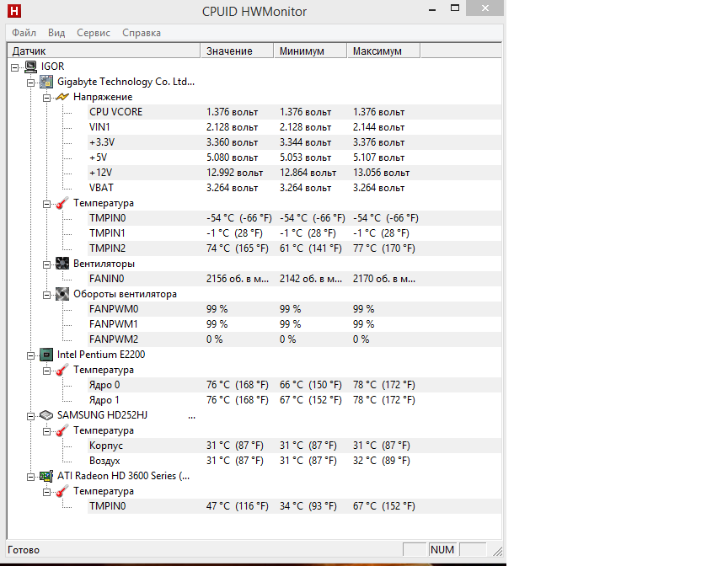
Task: Click the Intel Pentium E2200 chip icon
Action: click(x=46, y=355)
